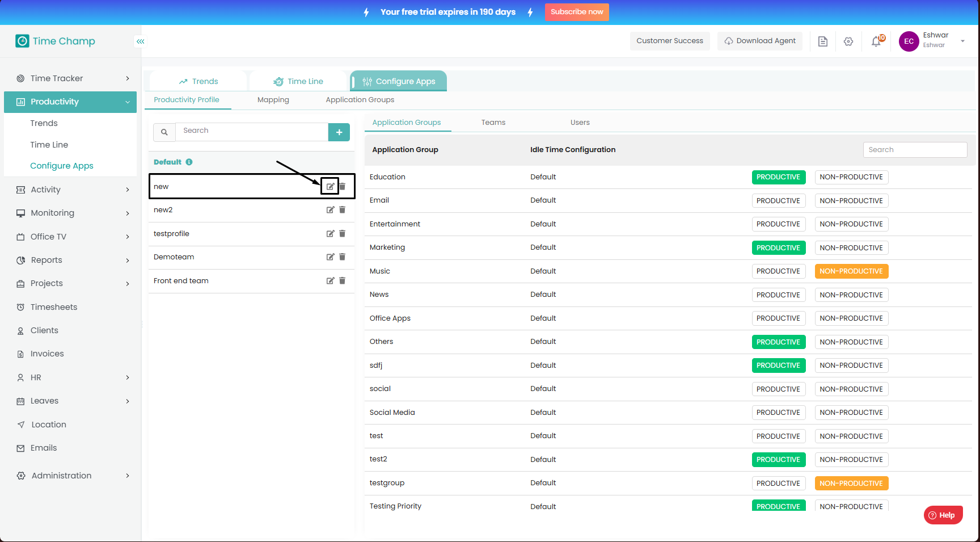This screenshot has width=980, height=542.
Task: Open the document icon in header
Action: (823, 41)
